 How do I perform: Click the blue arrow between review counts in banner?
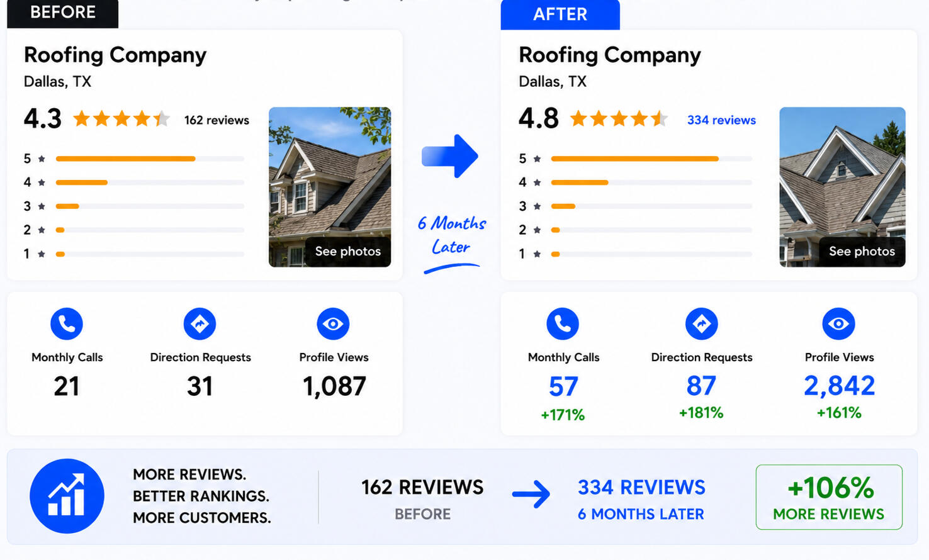coord(531,494)
